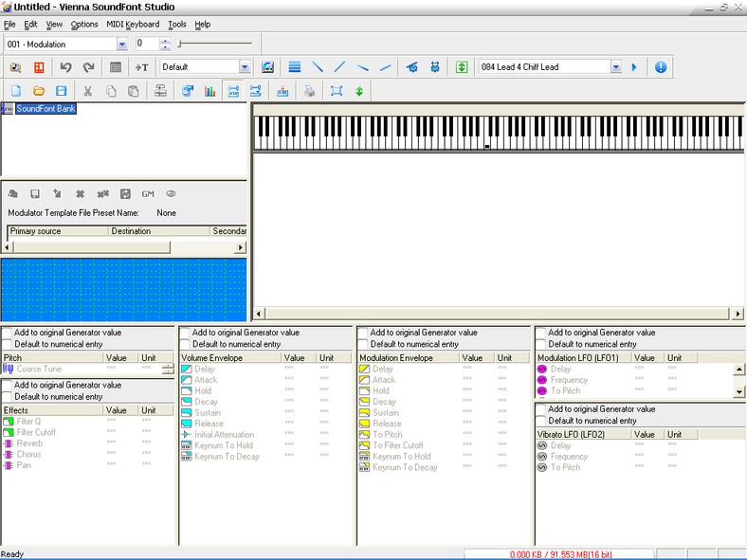Click the Open folder icon

pos(39,91)
